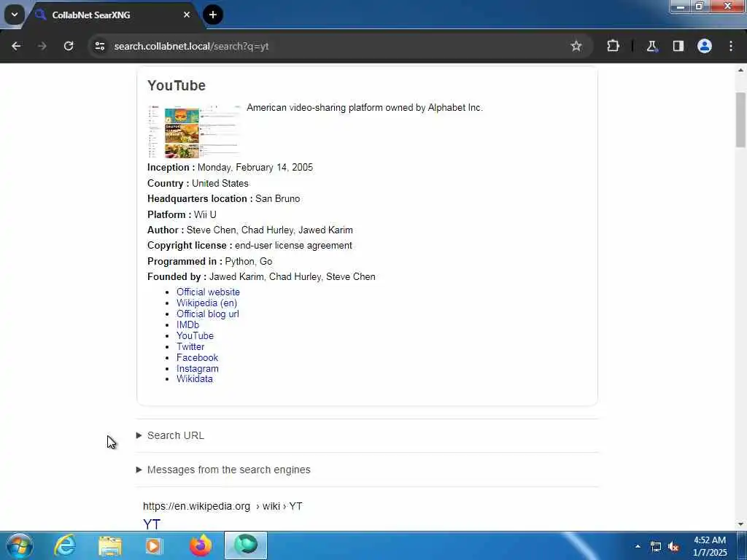Open the Instagram link
Screen dimensions: 747x560
click(x=198, y=368)
